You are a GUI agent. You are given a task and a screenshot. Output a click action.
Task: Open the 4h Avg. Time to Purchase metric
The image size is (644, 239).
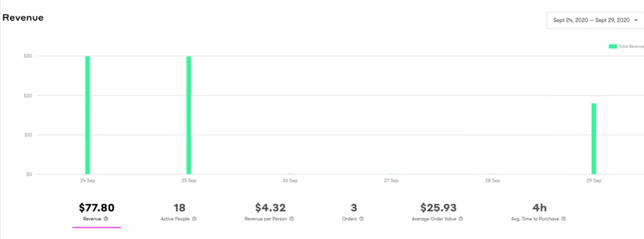(x=539, y=213)
